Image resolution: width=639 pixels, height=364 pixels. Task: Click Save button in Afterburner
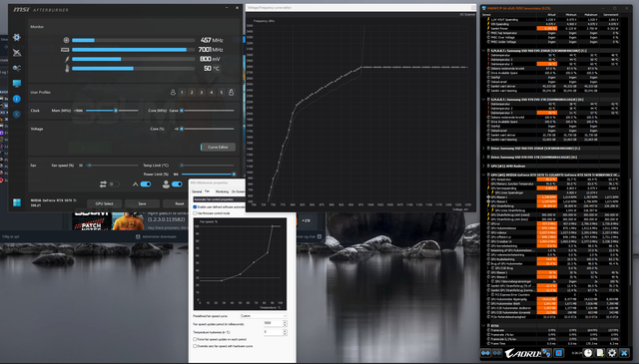click(x=142, y=203)
